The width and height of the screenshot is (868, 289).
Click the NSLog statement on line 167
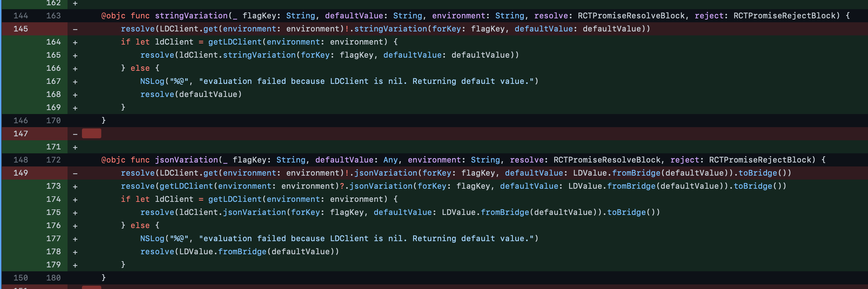pyautogui.click(x=339, y=82)
